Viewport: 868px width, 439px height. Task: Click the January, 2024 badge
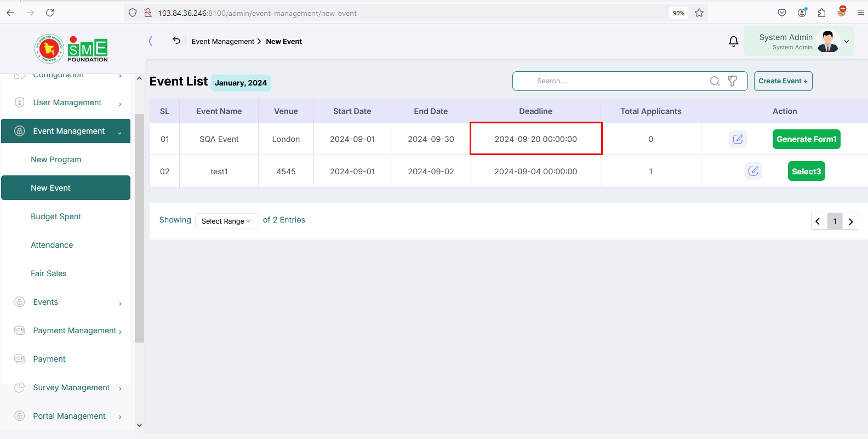pos(241,83)
